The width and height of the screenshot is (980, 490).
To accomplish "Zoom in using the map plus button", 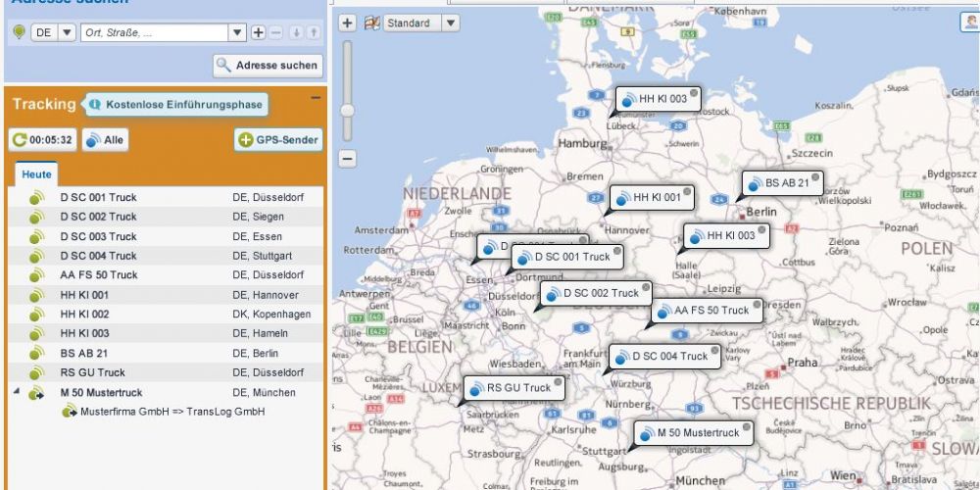I will [347, 24].
